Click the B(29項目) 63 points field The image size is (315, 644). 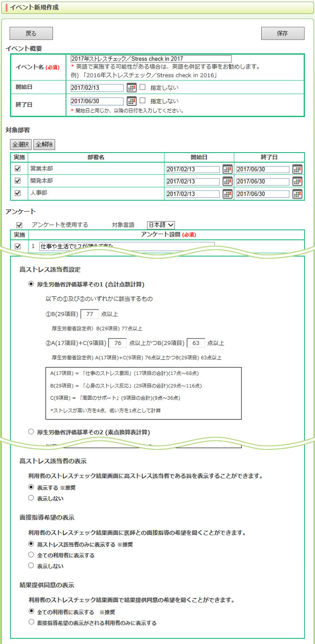coord(196,343)
